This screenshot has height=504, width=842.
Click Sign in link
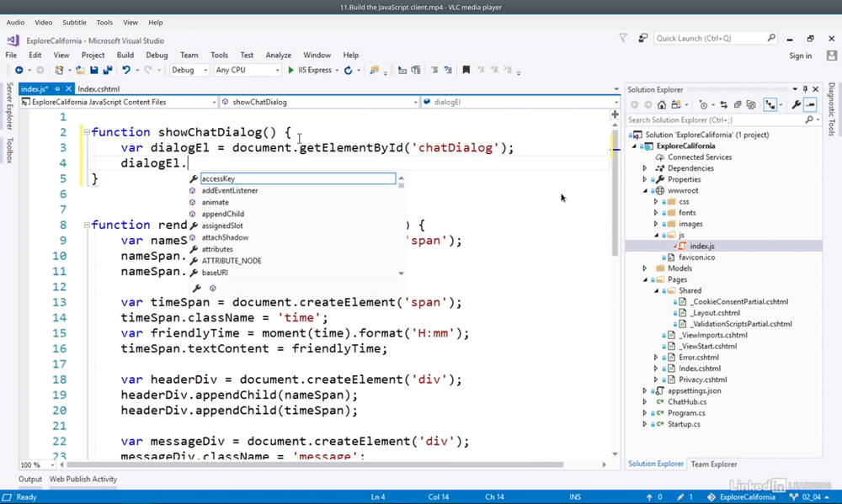800,56
